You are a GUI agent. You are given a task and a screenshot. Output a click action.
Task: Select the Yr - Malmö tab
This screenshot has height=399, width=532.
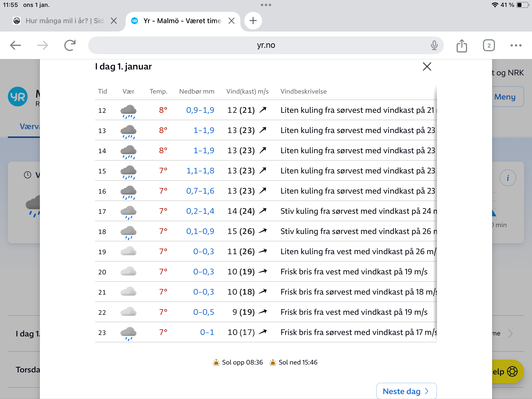[182, 21]
